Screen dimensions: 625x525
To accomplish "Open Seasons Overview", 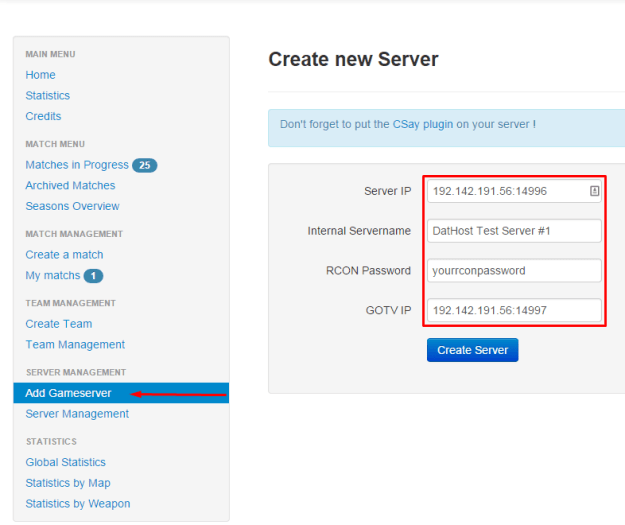I will [72, 206].
